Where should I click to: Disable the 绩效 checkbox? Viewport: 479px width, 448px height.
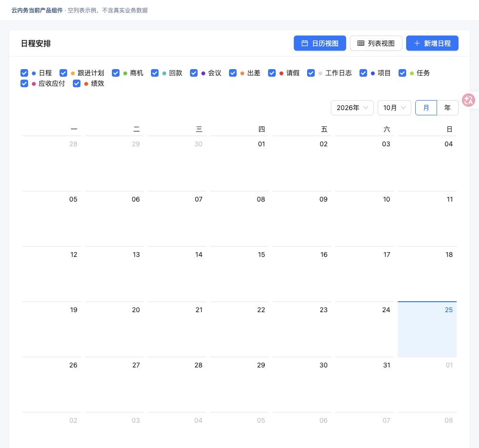(77, 83)
